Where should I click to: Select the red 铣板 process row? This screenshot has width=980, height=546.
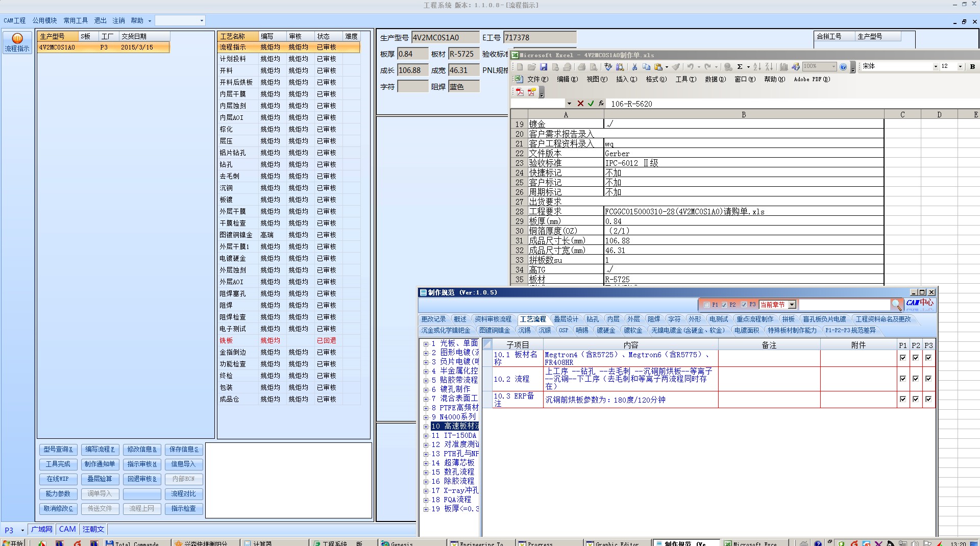point(289,340)
